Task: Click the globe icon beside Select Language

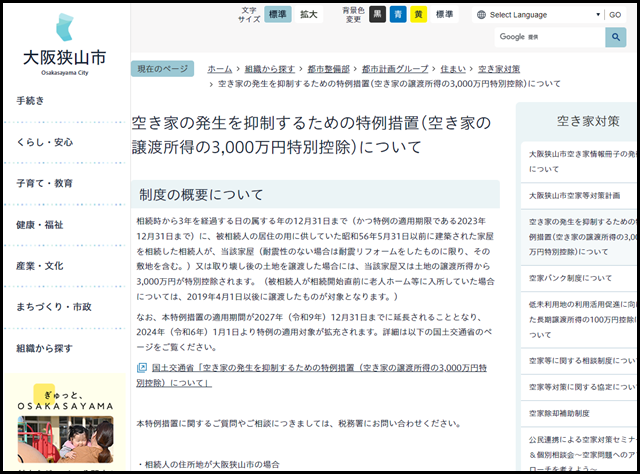Action: pos(481,15)
